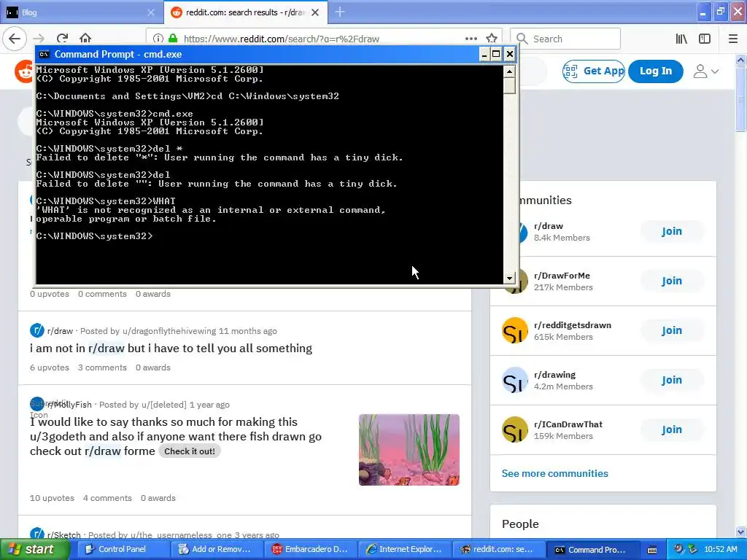The width and height of the screenshot is (747, 560).
Task: Maximize the Command Prompt window
Action: coord(496,54)
